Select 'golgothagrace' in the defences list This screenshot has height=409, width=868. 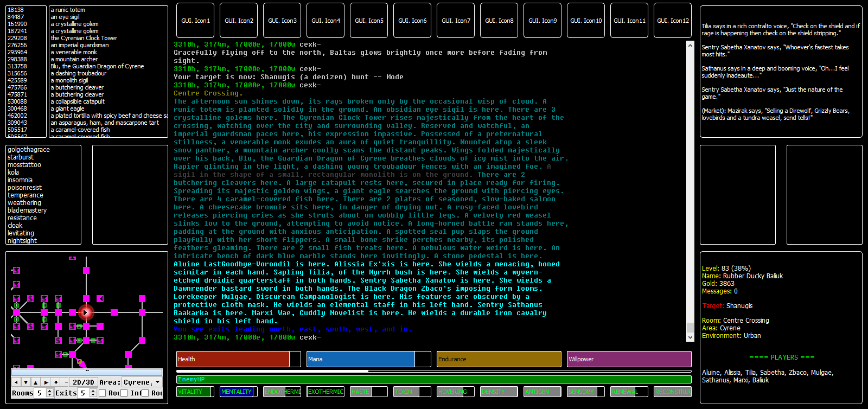coord(29,150)
